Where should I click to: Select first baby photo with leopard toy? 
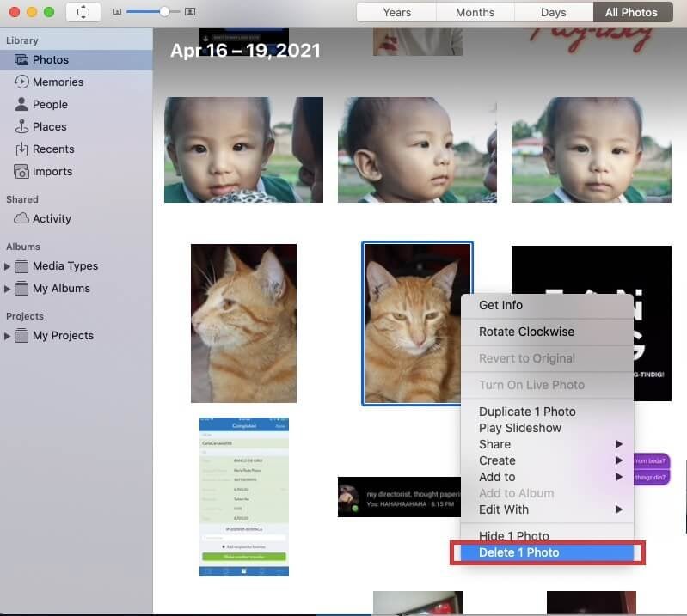coord(243,149)
